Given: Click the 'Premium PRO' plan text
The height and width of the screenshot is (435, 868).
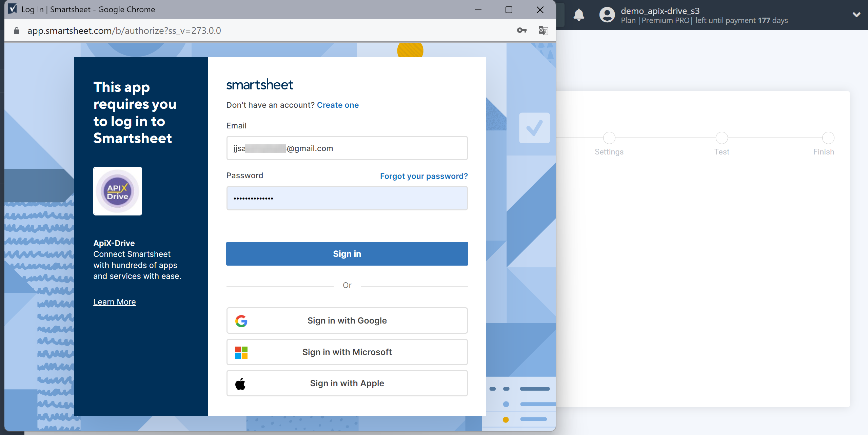Looking at the screenshot, I should 666,21.
